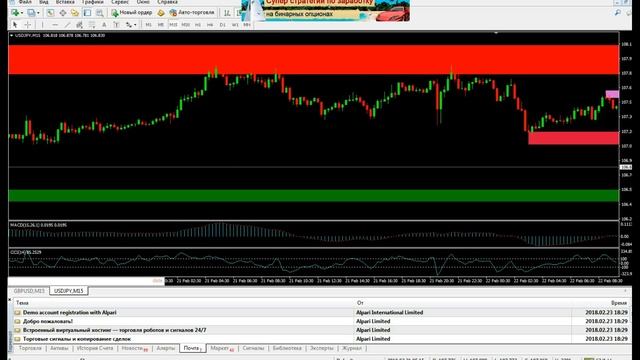Expand the Profiles dropdown arrow
The image size is (640, 360).
38,13
